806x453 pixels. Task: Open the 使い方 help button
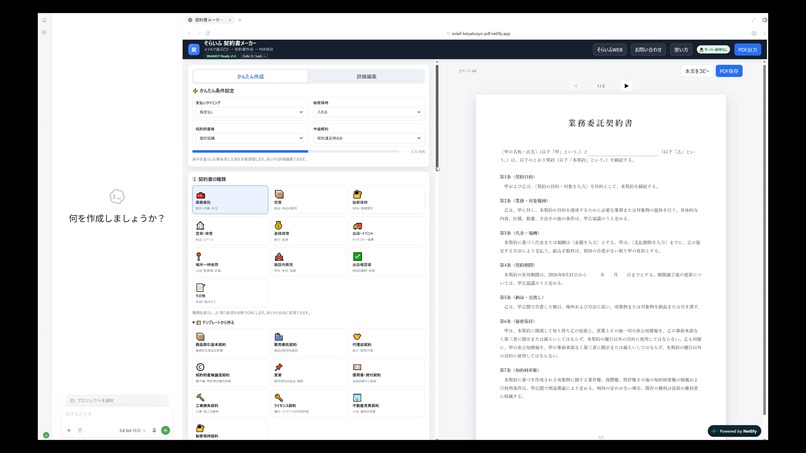click(681, 50)
